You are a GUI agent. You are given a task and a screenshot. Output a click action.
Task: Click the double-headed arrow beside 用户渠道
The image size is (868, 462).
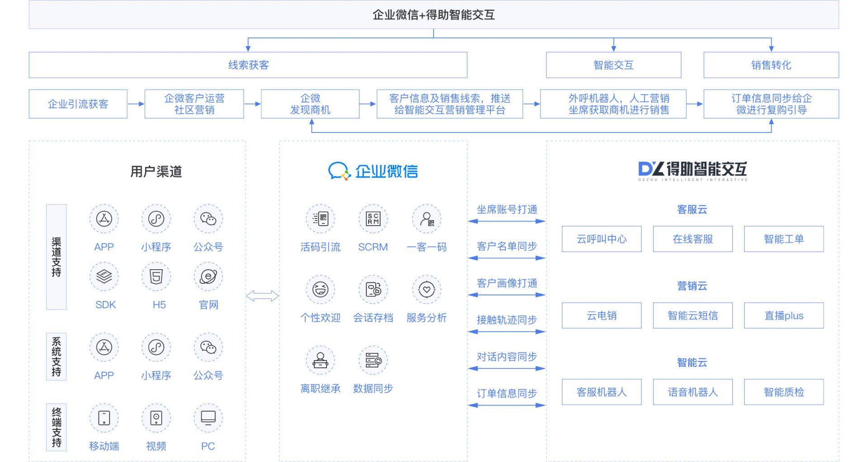263,296
